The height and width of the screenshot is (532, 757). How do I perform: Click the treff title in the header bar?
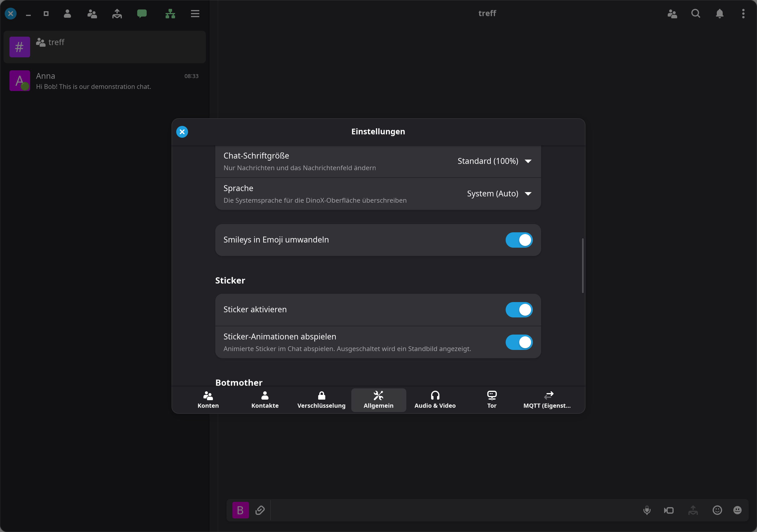click(487, 14)
